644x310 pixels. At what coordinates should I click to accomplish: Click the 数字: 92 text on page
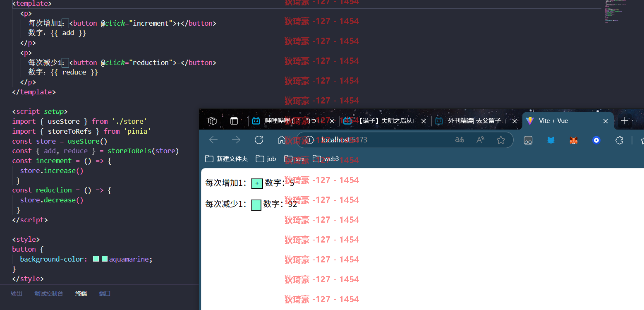pos(280,204)
